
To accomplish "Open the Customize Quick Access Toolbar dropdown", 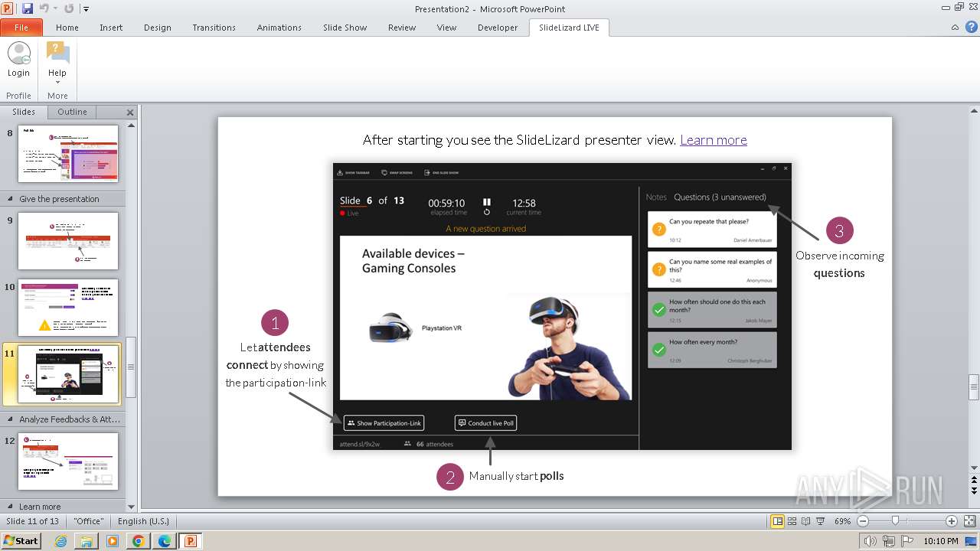I will pos(86,9).
